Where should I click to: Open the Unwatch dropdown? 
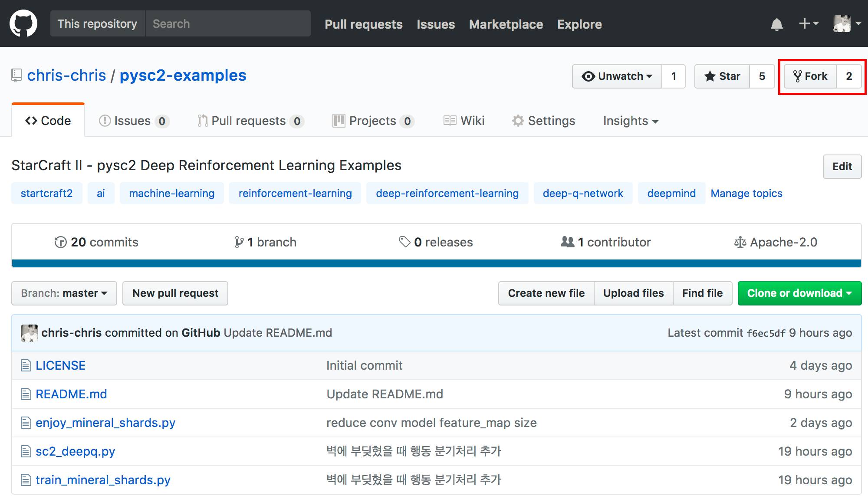click(x=617, y=76)
